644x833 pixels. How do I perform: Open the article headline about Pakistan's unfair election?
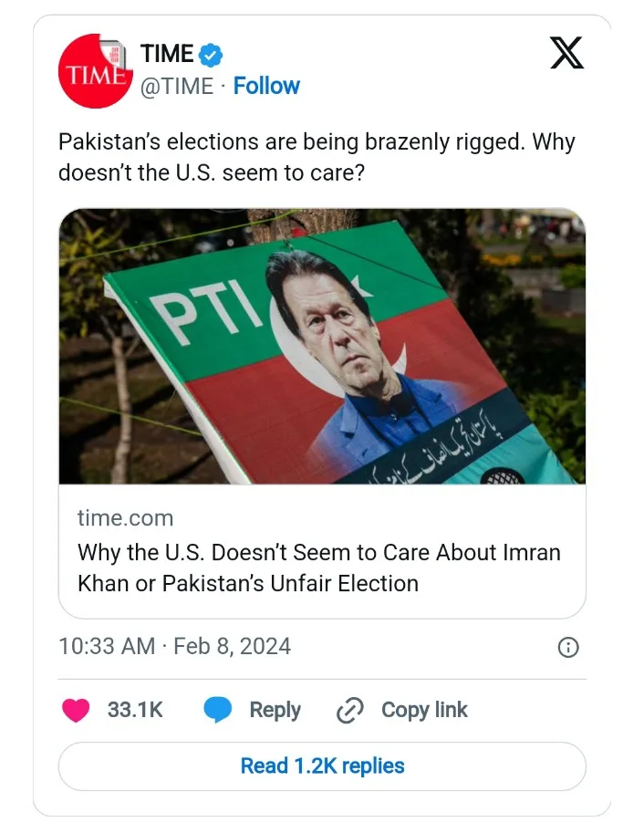318,567
